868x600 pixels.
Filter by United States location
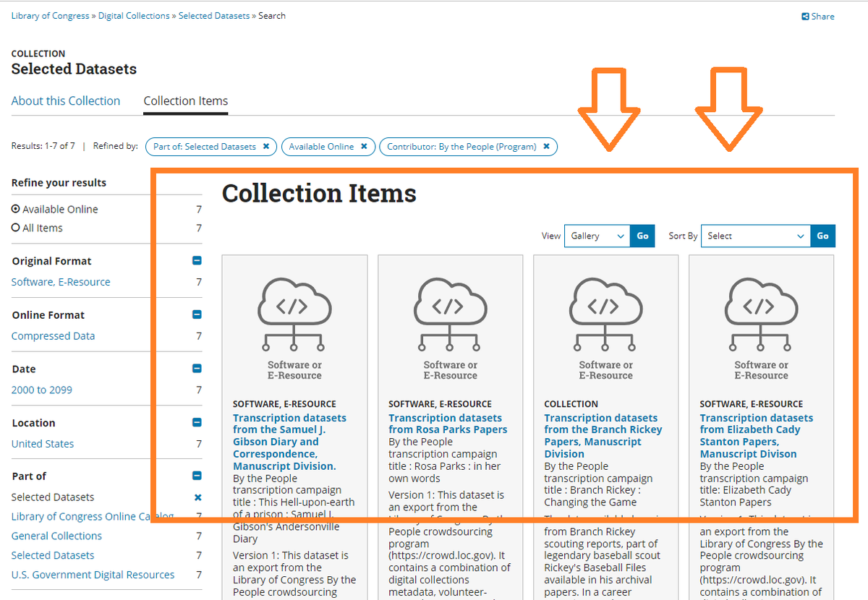[x=43, y=444]
